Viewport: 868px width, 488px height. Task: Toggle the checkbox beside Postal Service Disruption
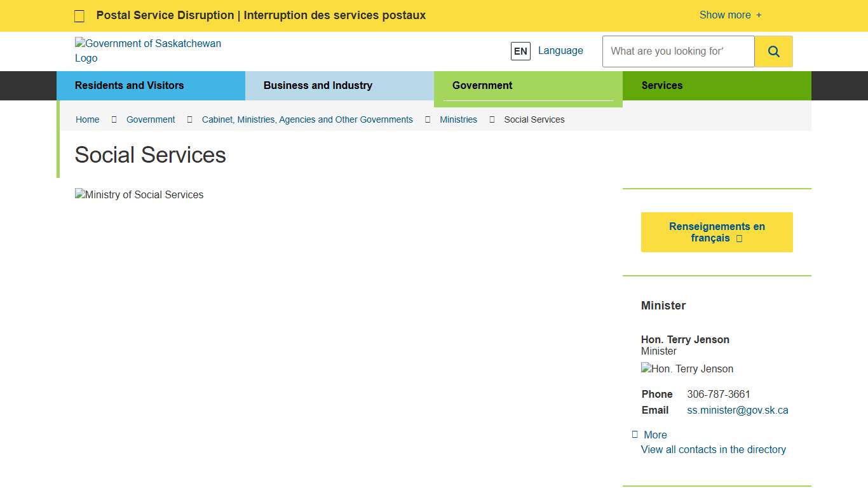(79, 15)
